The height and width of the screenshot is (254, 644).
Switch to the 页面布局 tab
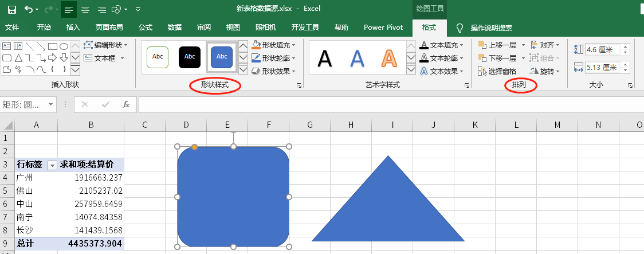click(109, 28)
